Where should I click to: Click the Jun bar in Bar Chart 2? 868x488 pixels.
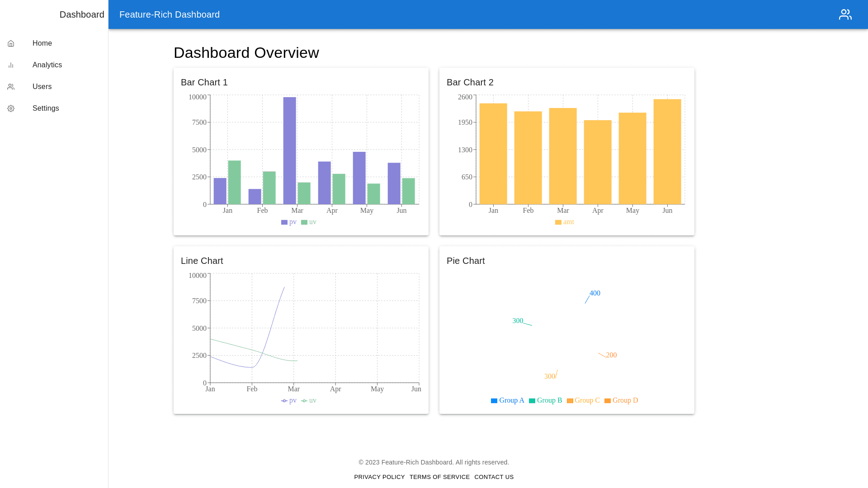667,151
